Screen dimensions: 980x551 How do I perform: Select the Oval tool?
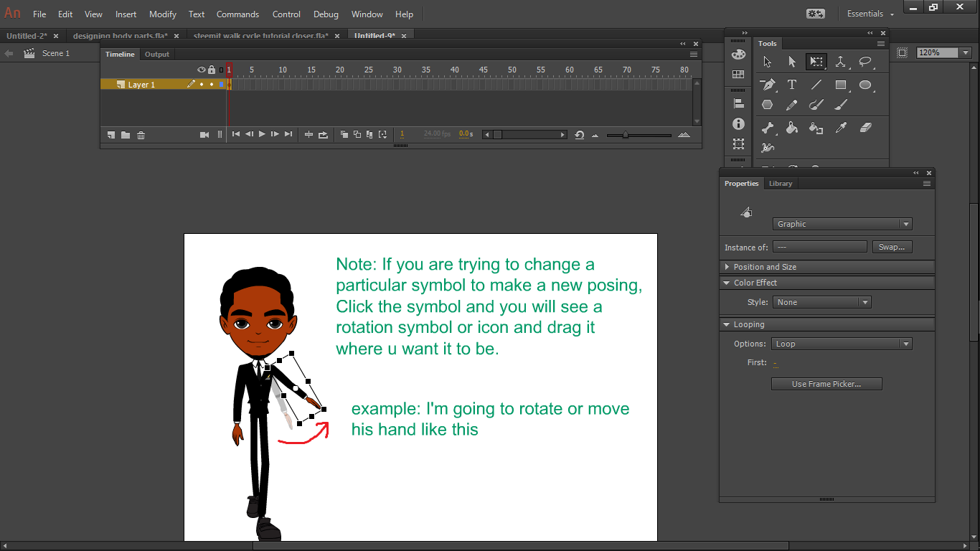coord(865,85)
